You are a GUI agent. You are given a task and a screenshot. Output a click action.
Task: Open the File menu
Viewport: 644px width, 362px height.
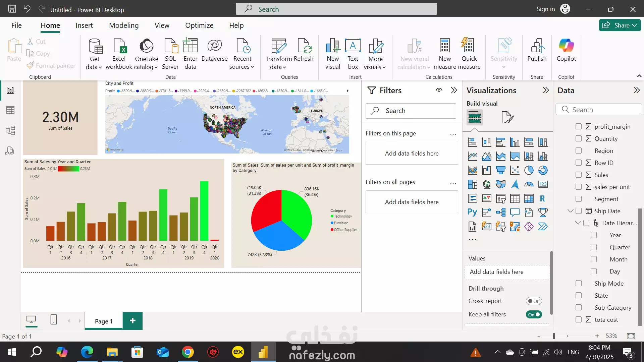pyautogui.click(x=16, y=25)
